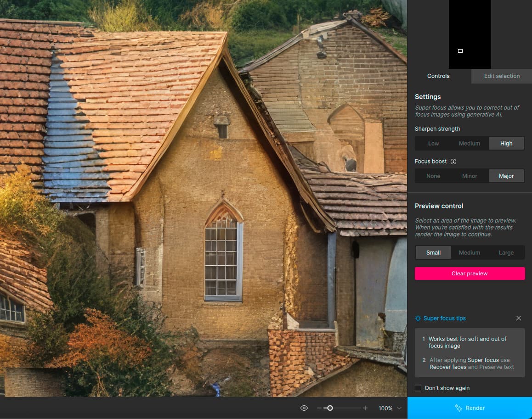Click the zoom in plus icon
532x419 pixels.
tap(365, 408)
